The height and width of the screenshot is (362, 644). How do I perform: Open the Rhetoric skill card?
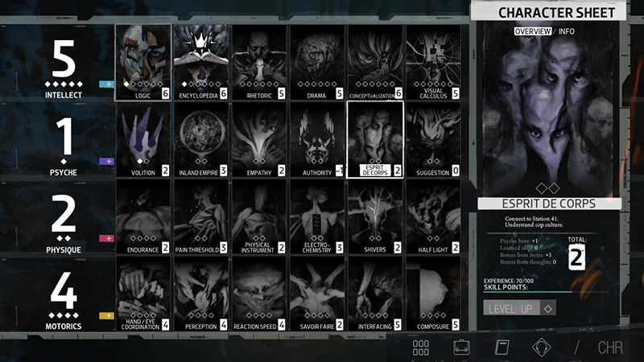point(259,63)
